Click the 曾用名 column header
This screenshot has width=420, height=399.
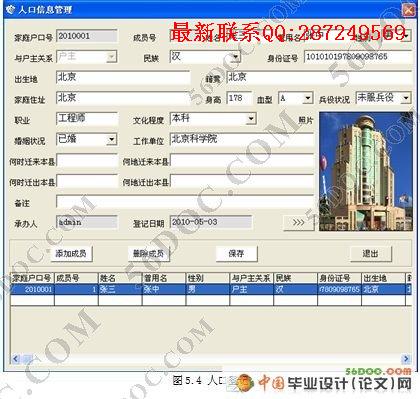(164, 278)
